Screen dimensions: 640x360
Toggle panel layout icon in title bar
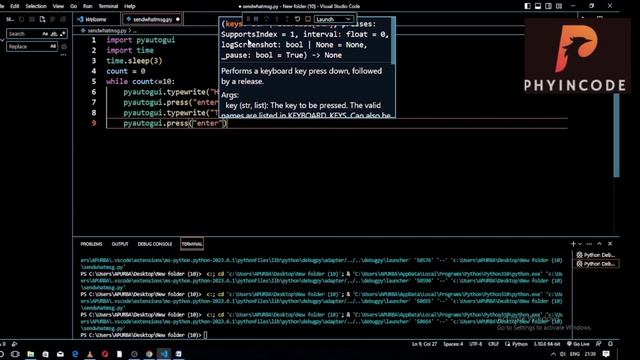538,6
